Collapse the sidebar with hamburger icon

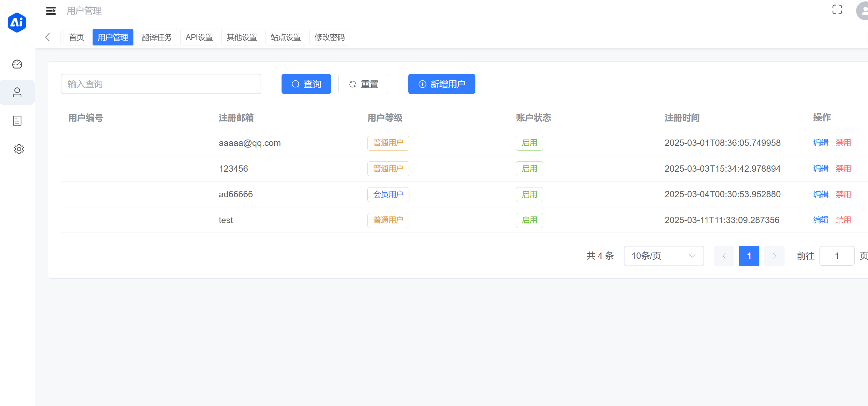pyautogui.click(x=51, y=11)
